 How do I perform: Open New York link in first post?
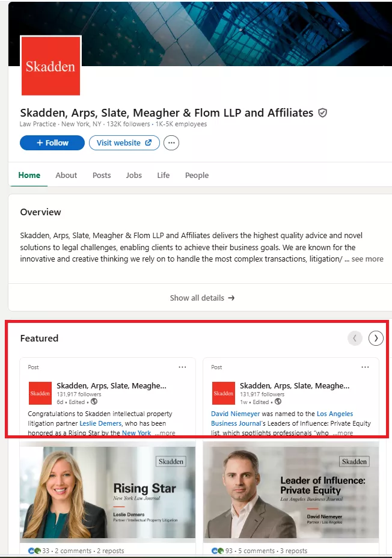coord(136,433)
